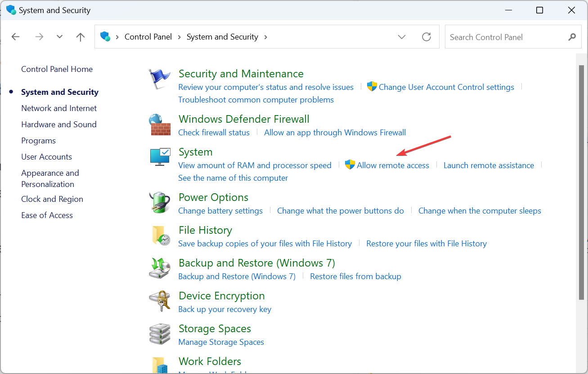Open the Windows Defender Firewall heading
The height and width of the screenshot is (374, 588).
(244, 119)
